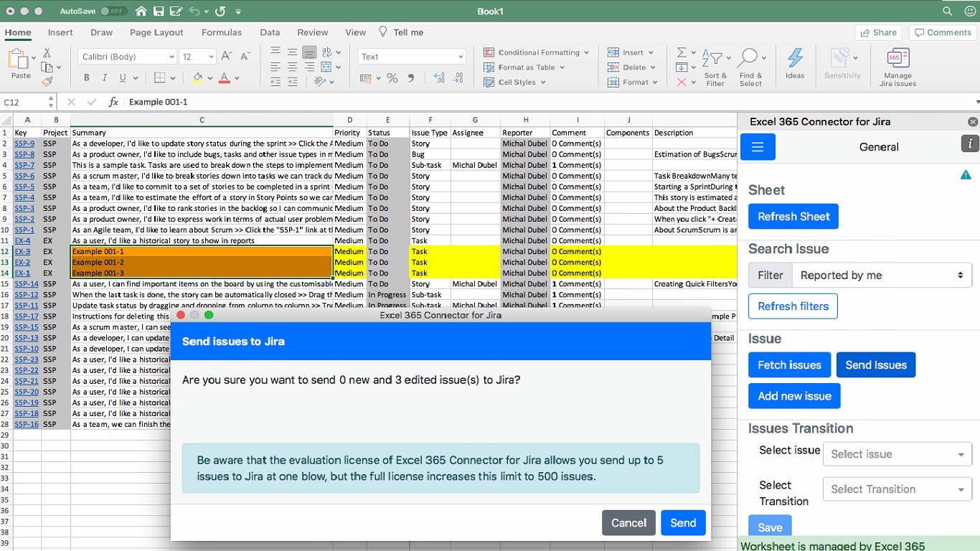
Task: Click the Save icon in title bar
Action: click(159, 11)
